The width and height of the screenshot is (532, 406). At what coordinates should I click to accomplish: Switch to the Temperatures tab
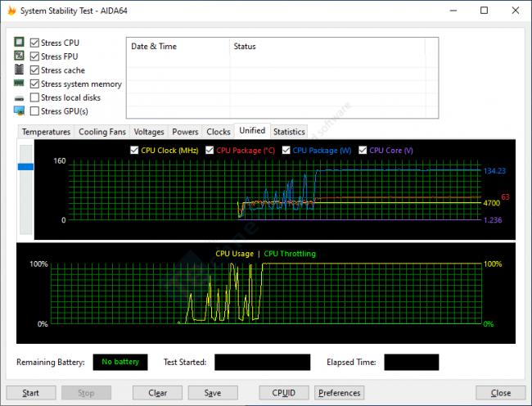pos(46,132)
